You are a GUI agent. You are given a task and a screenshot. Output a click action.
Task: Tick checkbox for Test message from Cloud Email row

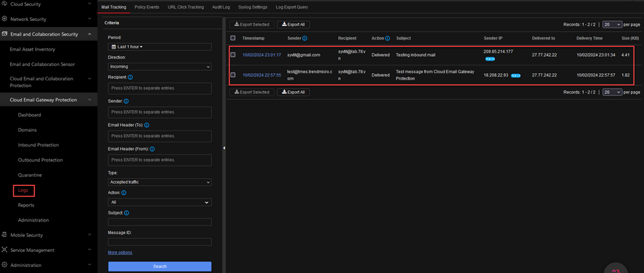[233, 75]
